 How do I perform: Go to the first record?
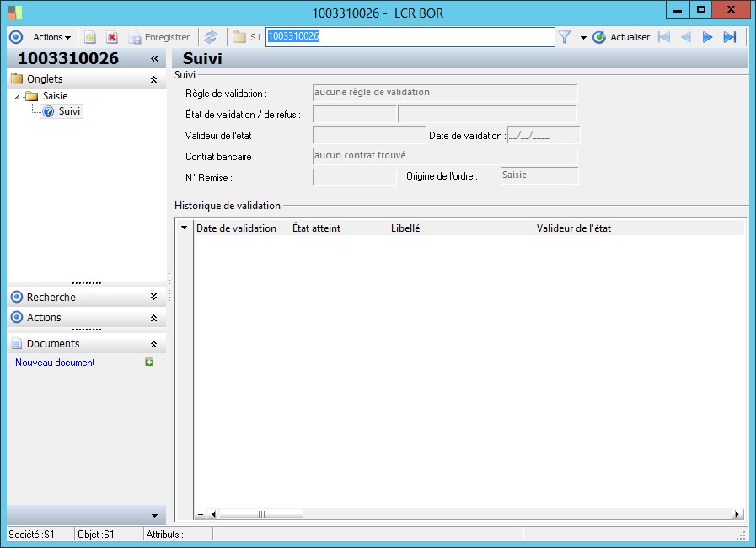pos(663,37)
